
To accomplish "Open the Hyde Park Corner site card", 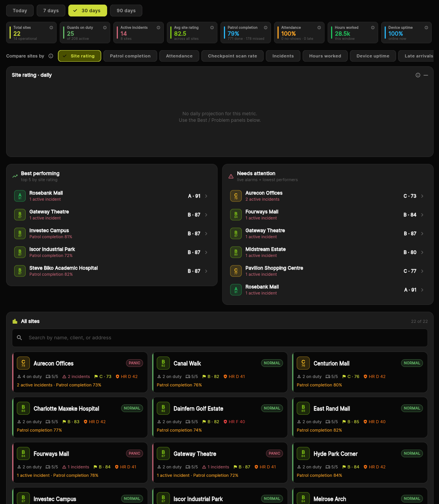I will pyautogui.click(x=360, y=463).
